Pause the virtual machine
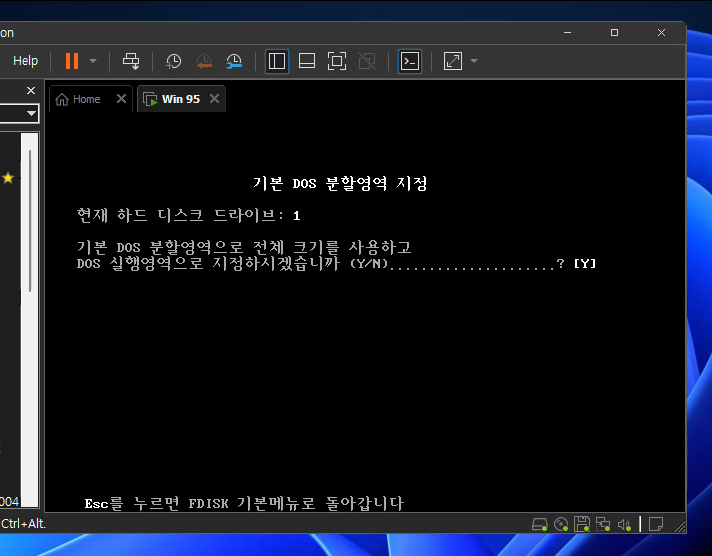 coord(72,61)
